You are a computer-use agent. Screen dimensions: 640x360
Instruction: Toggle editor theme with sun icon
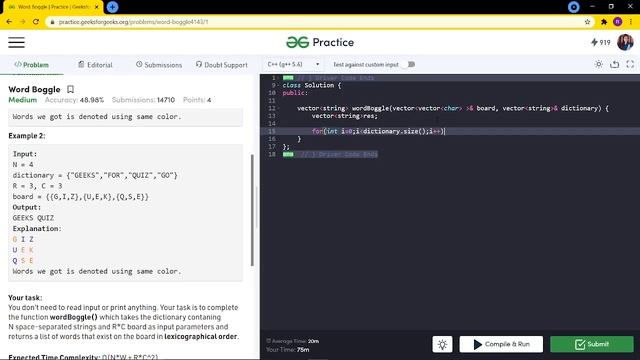coord(598,64)
